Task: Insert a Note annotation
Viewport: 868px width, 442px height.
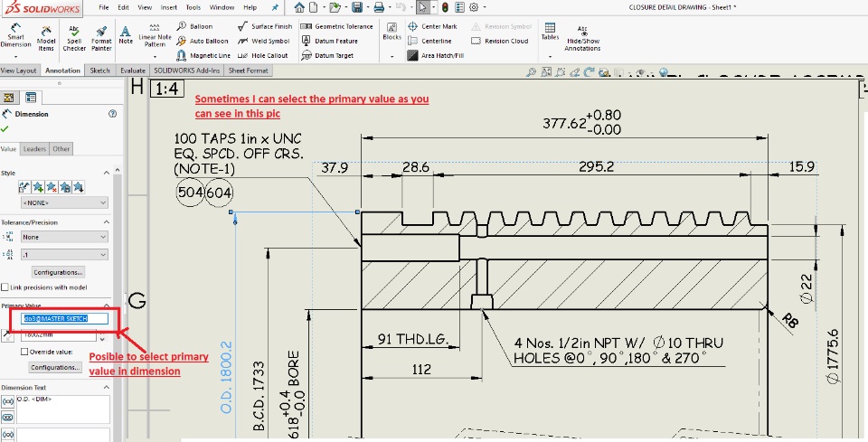Action: pyautogui.click(x=126, y=34)
